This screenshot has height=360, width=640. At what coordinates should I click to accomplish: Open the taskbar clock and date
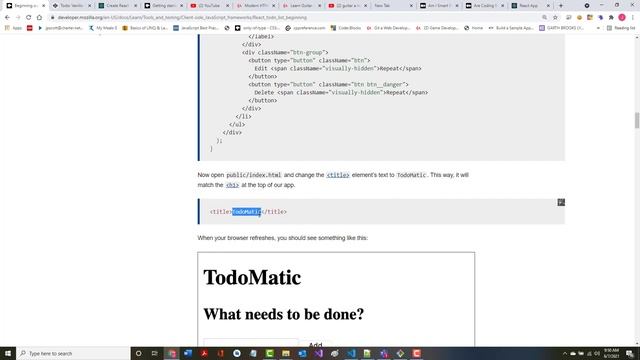click(611, 353)
